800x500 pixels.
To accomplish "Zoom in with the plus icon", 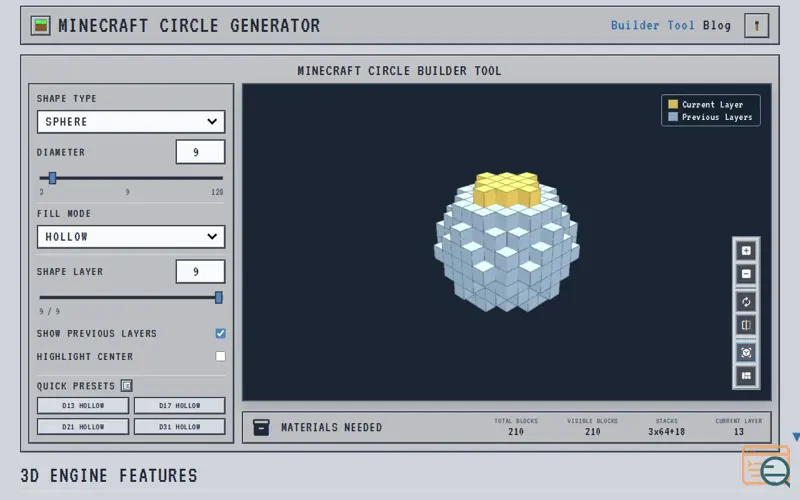I will (x=746, y=251).
